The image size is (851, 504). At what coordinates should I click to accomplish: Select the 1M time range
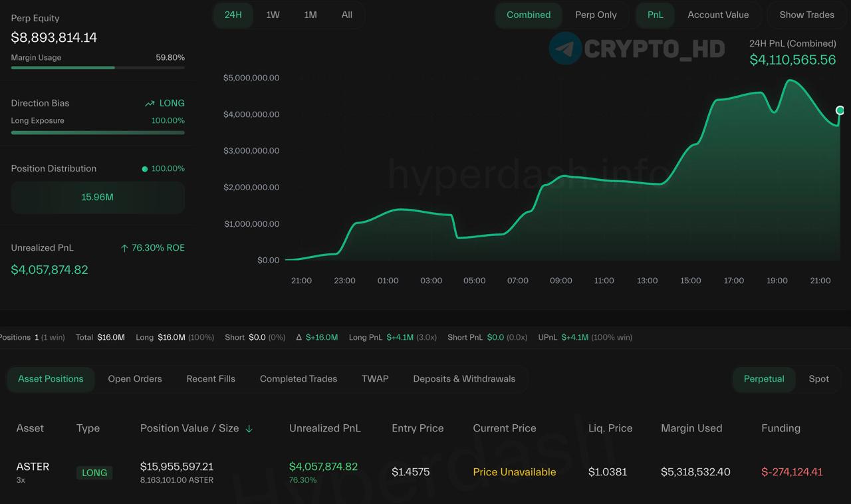pos(310,15)
